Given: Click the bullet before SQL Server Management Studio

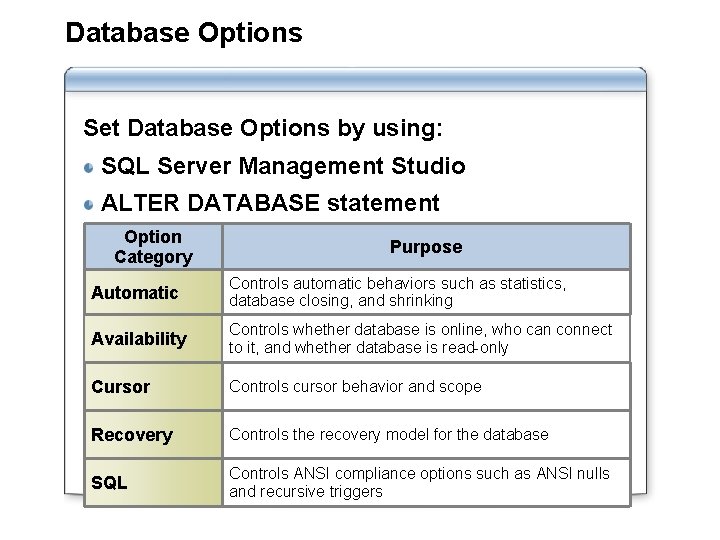Looking at the screenshot, I should pyautogui.click(x=90, y=167).
